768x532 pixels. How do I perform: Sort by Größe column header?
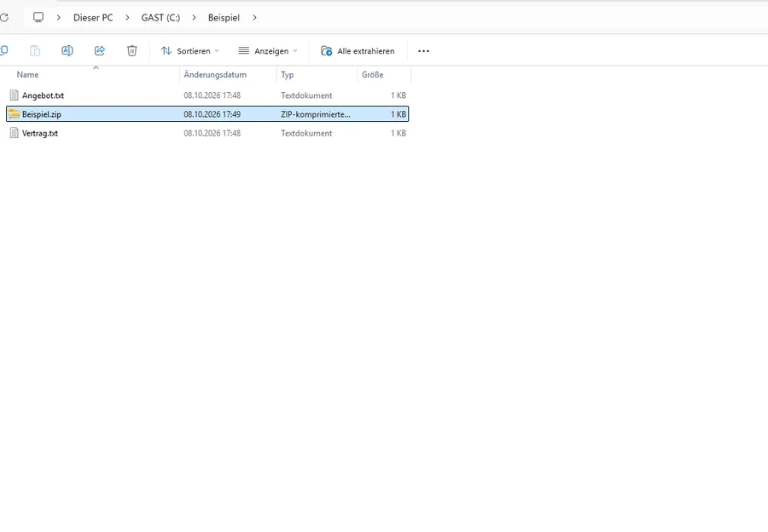373,75
